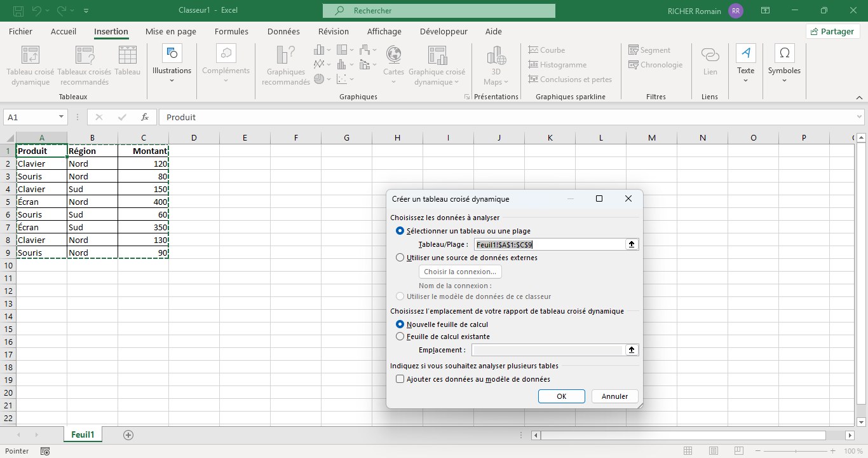This screenshot has width=868, height=458.
Task: Switch to the Accueil tab
Action: click(x=64, y=31)
